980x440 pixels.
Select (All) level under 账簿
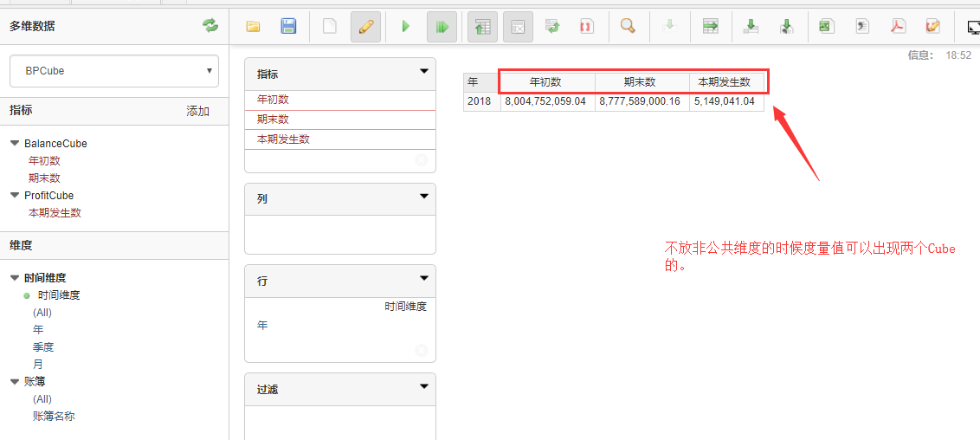42,398
